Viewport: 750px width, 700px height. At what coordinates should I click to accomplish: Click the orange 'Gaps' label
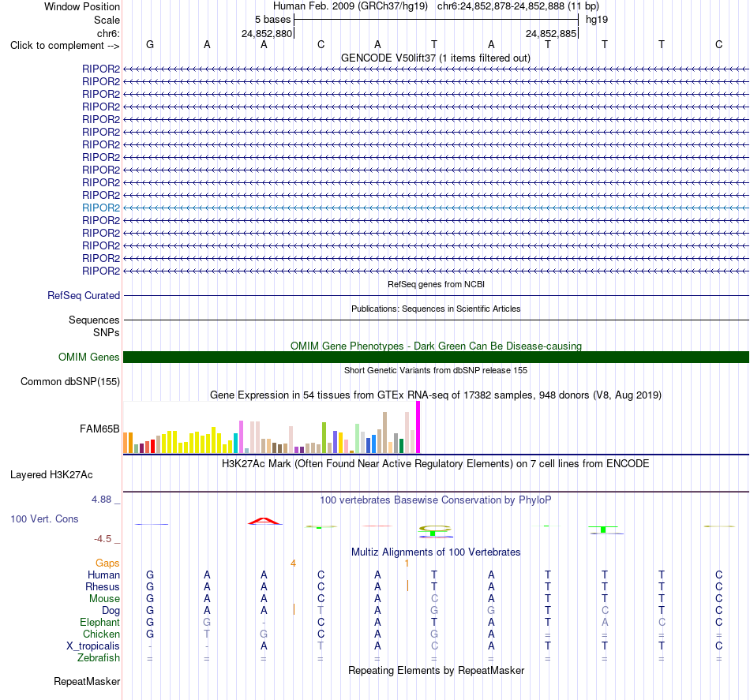click(x=107, y=563)
